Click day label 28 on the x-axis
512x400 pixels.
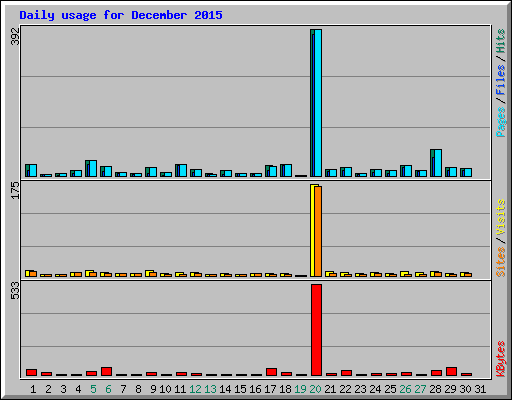point(435,389)
